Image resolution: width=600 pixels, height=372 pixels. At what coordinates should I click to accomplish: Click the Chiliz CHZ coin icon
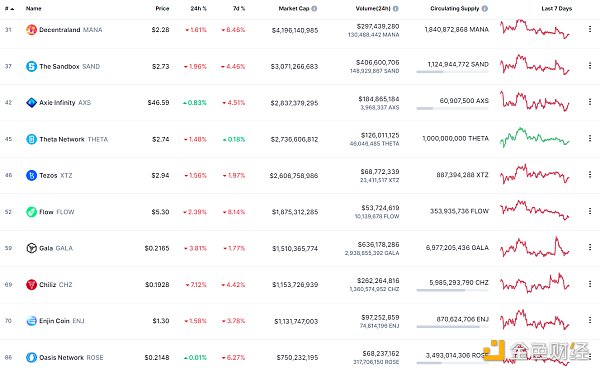coord(31,285)
